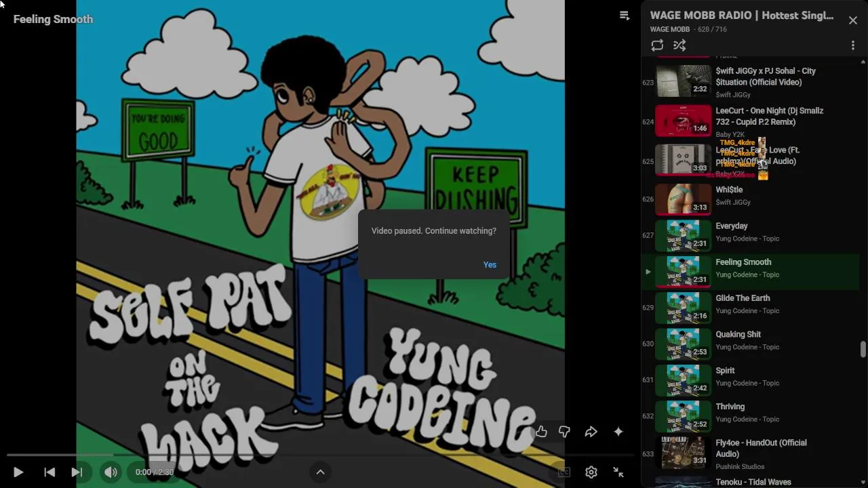The width and height of the screenshot is (868, 488).
Task: Like the video with thumbs up
Action: pyautogui.click(x=541, y=432)
